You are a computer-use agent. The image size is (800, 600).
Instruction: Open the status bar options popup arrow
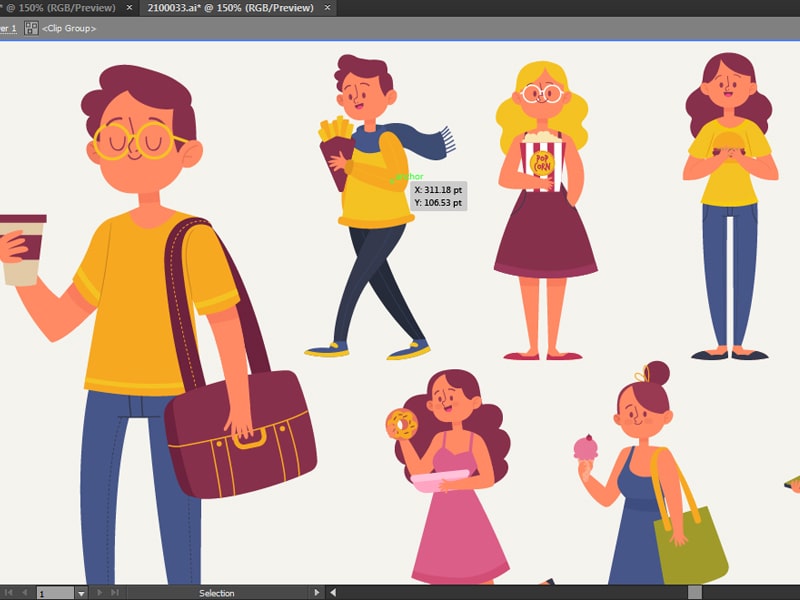click(318, 593)
